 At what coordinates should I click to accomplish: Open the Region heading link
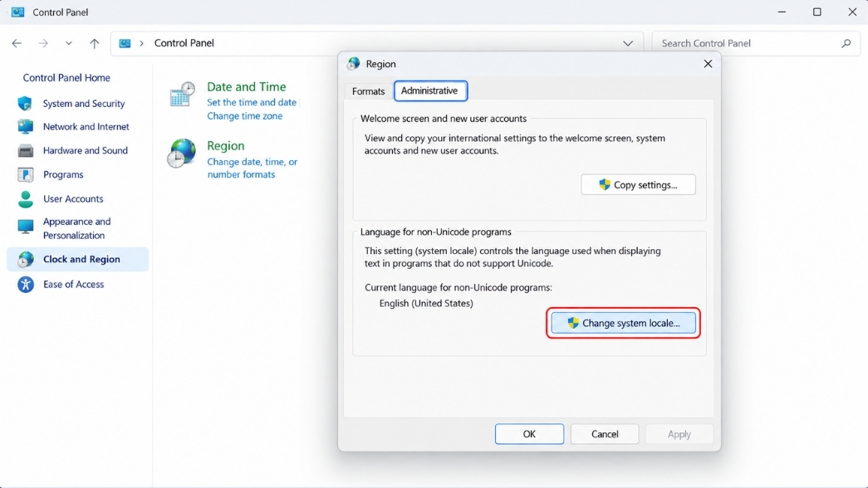pos(225,145)
